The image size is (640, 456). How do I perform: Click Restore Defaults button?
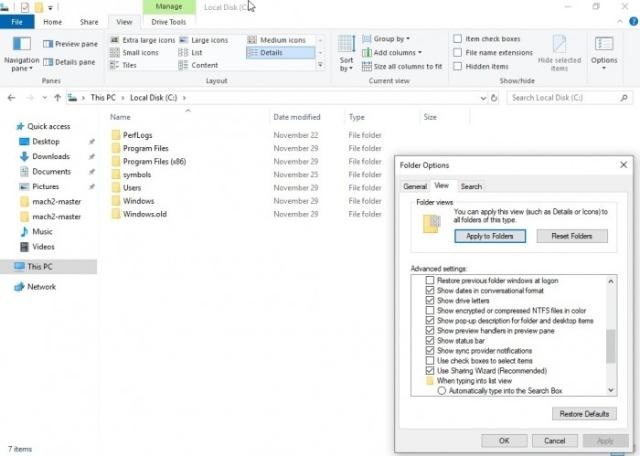[584, 414]
